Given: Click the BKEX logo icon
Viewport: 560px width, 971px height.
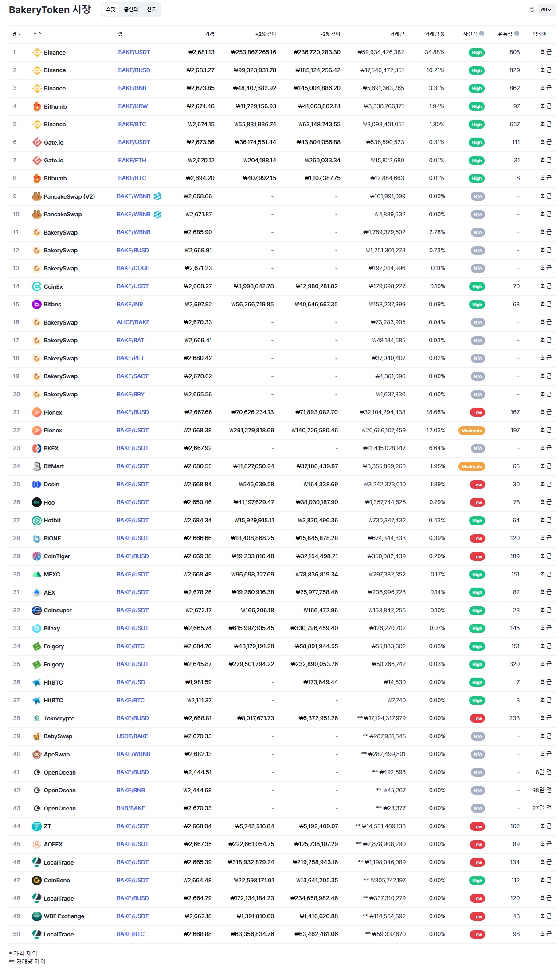Looking at the screenshot, I should pos(37,448).
